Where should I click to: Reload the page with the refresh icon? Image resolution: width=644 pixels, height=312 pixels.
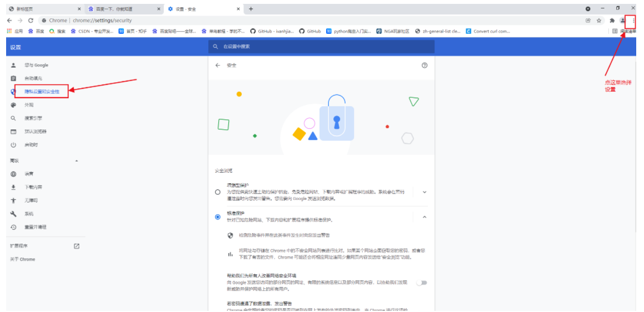(x=31, y=21)
